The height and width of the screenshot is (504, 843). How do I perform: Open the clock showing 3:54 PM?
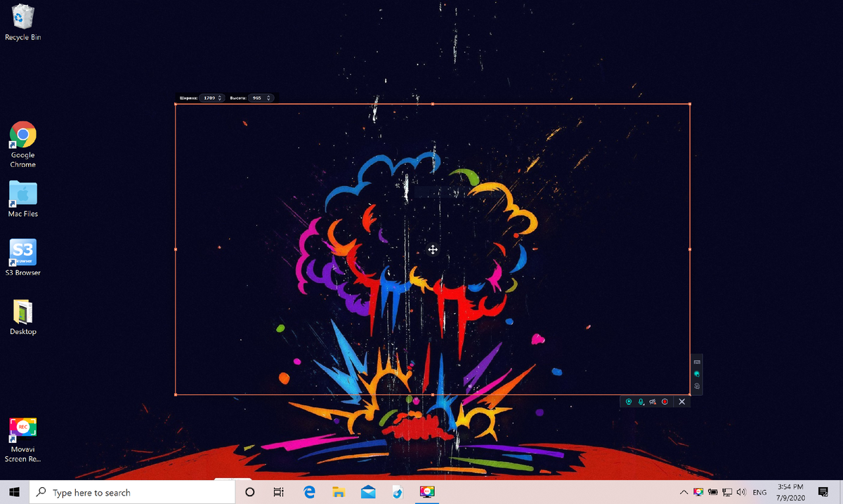(790, 492)
